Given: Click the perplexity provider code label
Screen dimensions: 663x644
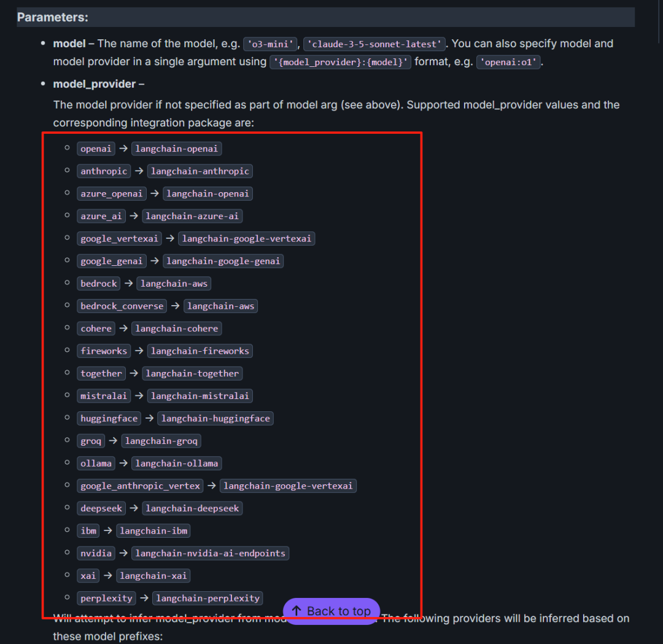Looking at the screenshot, I should [106, 598].
